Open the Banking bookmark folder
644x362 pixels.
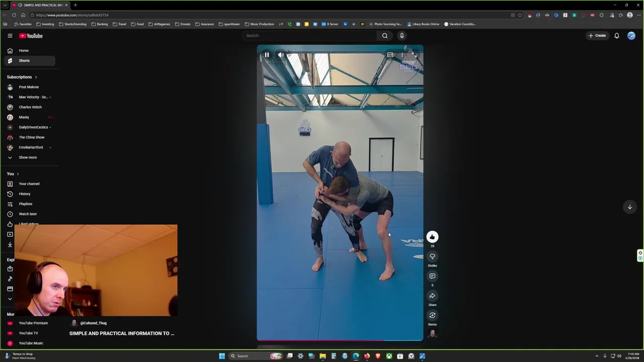click(x=100, y=24)
